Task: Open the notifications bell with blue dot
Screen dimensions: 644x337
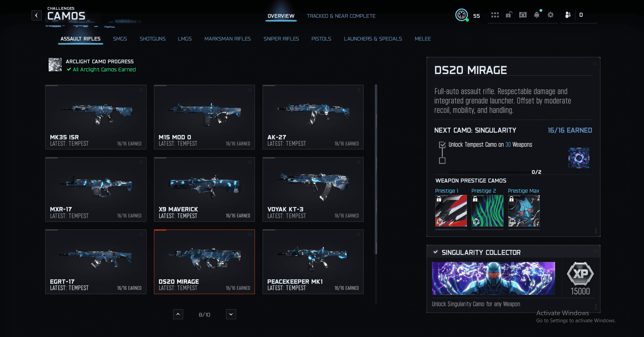Action: (537, 15)
